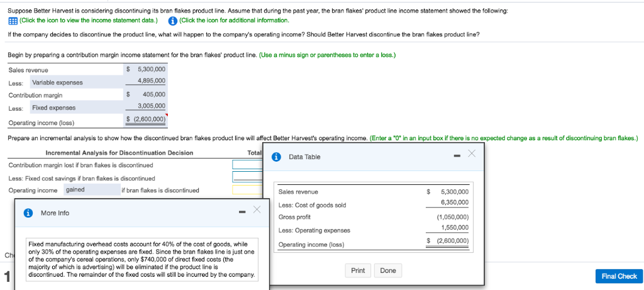Click 'Operating income (loss)' label in Data Table
This screenshot has height=290, width=644.
[311, 245]
